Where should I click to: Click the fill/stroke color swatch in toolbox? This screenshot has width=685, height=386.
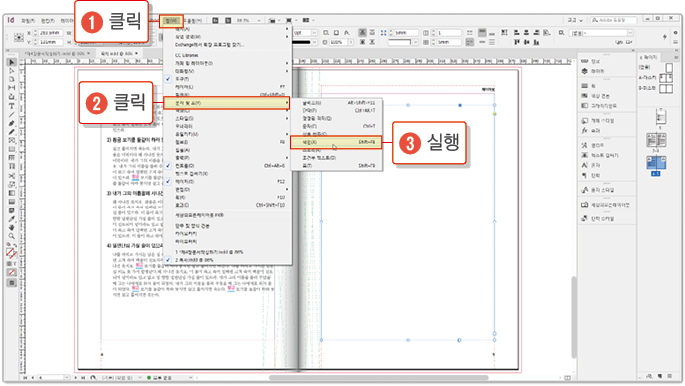tap(11, 254)
